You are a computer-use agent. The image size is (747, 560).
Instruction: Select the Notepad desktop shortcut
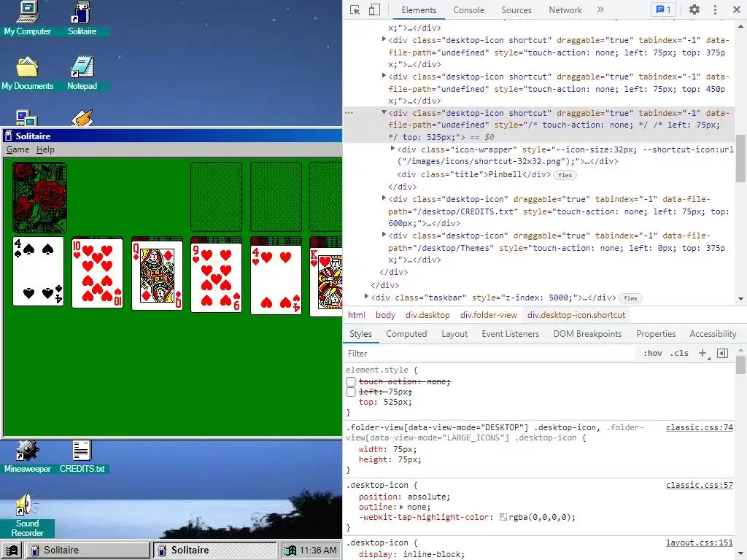(x=82, y=73)
